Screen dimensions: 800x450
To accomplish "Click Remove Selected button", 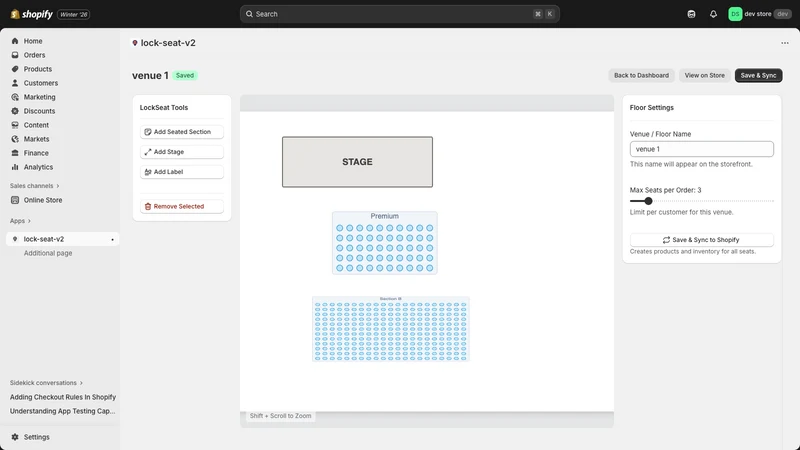I will [x=182, y=207].
